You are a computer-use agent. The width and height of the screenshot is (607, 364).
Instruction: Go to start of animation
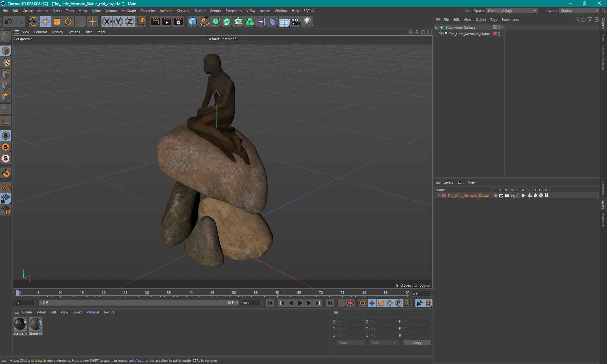click(x=270, y=303)
